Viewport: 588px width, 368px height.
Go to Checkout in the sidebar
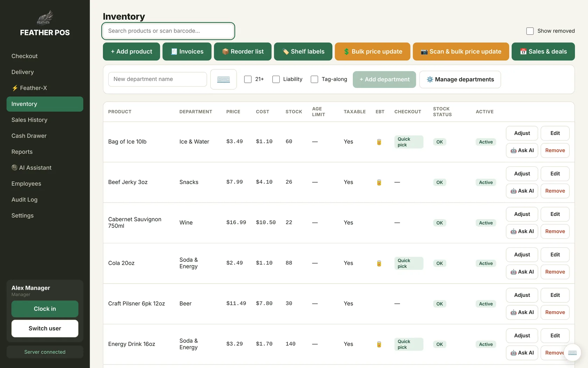point(45,56)
